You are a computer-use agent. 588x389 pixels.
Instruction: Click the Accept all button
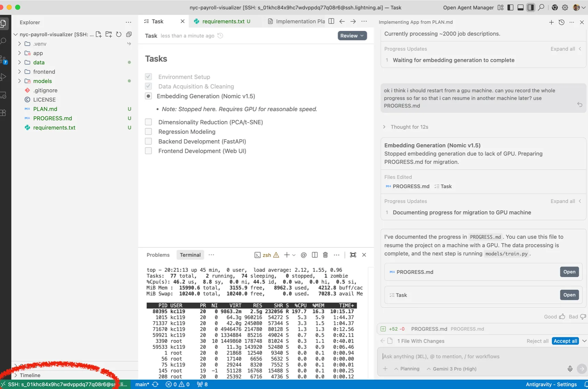tap(565, 341)
